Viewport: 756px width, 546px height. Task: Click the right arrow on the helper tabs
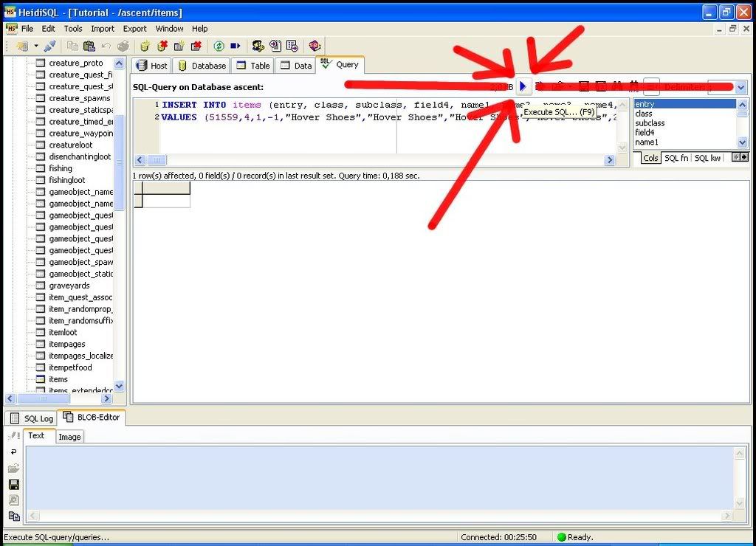[x=744, y=157]
